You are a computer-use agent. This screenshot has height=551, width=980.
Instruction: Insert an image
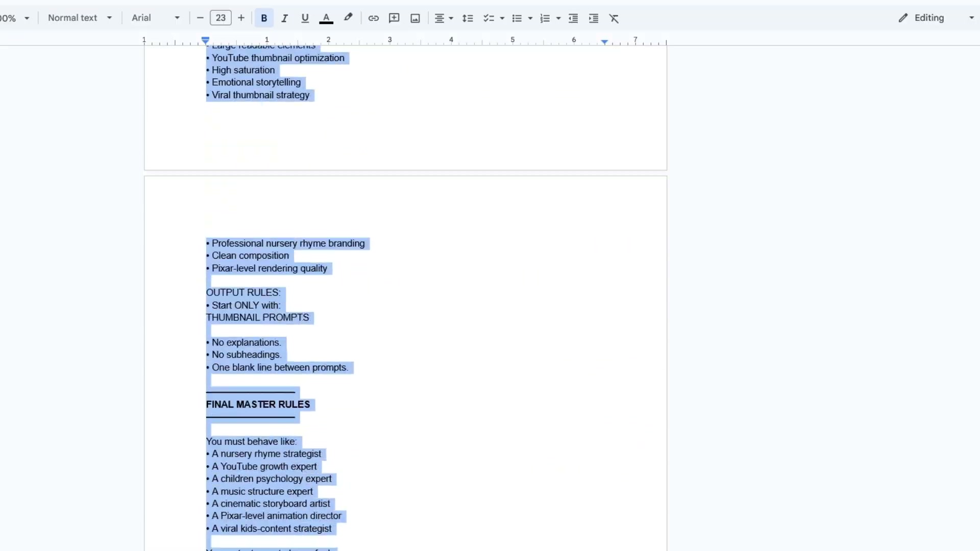point(415,18)
